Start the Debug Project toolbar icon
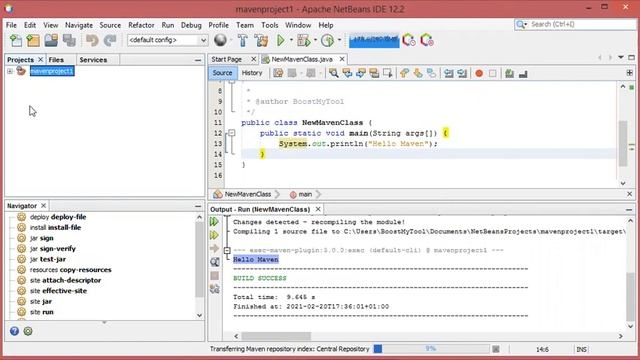 [304, 40]
